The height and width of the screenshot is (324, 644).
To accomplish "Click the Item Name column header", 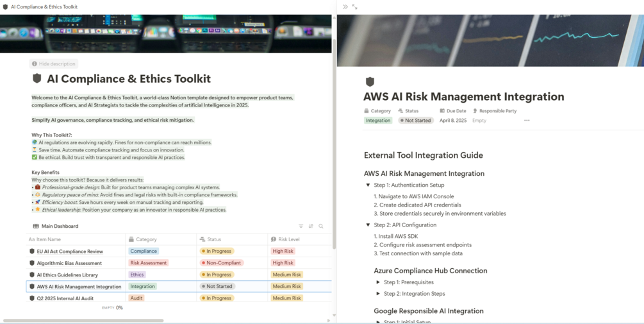I will pos(76,239).
